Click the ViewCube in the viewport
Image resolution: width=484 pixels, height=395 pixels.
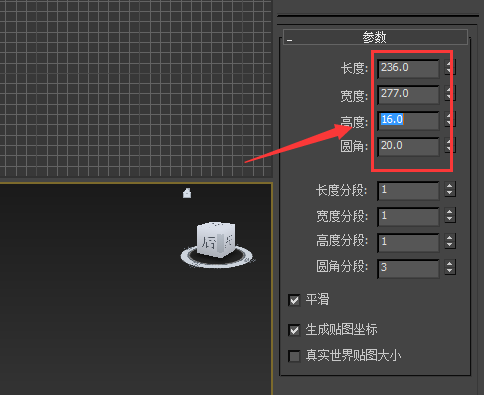(x=216, y=239)
